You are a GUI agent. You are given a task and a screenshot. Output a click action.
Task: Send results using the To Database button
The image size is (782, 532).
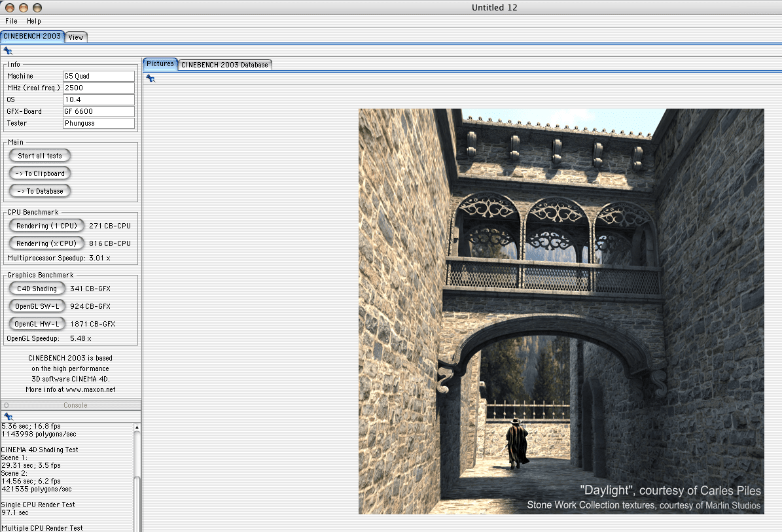pos(41,191)
